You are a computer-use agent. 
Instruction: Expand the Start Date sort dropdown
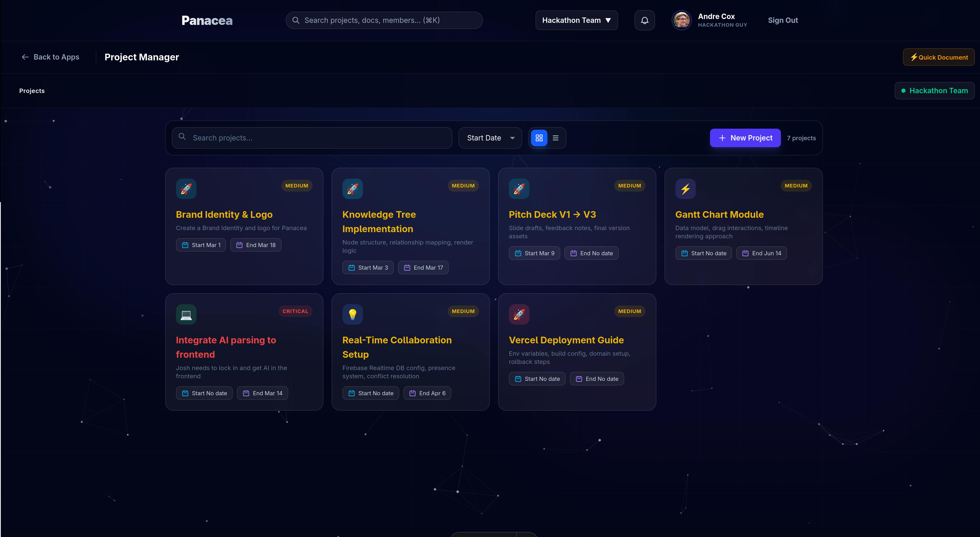[490, 138]
